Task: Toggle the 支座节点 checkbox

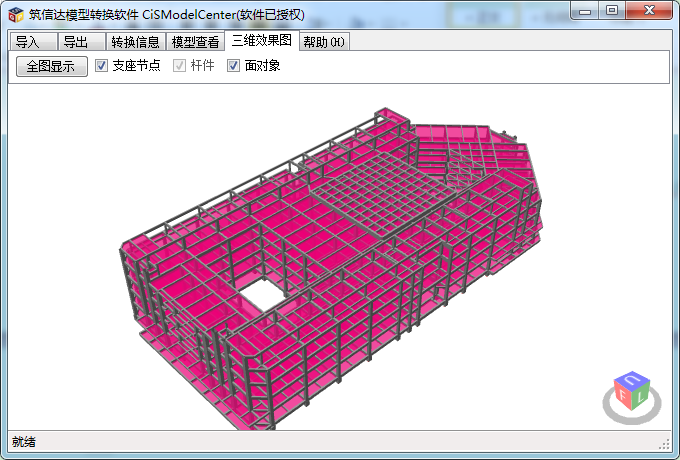Action: [x=102, y=66]
